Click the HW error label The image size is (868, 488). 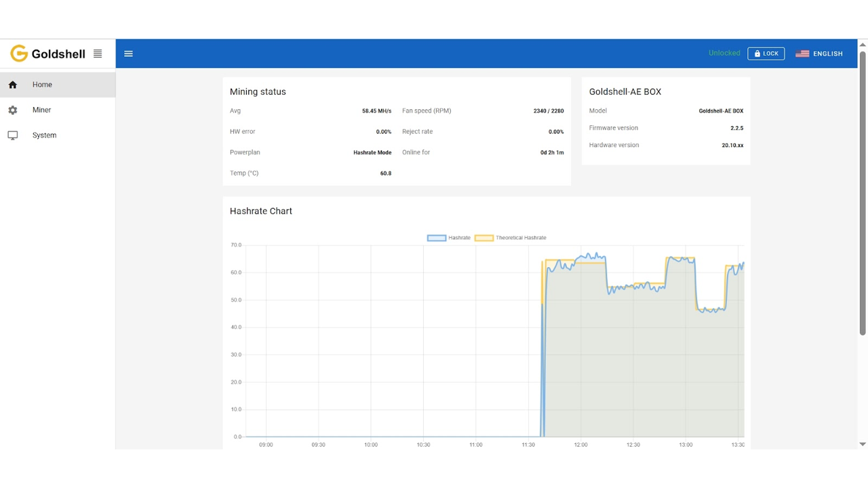(x=243, y=131)
